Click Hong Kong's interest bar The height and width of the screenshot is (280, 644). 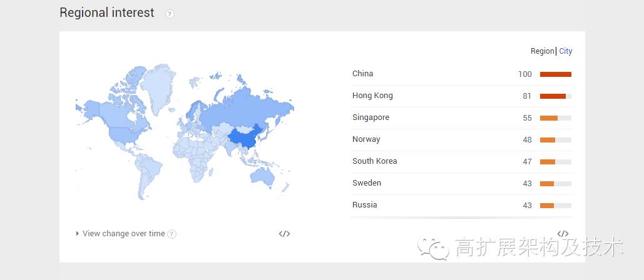[553, 96]
